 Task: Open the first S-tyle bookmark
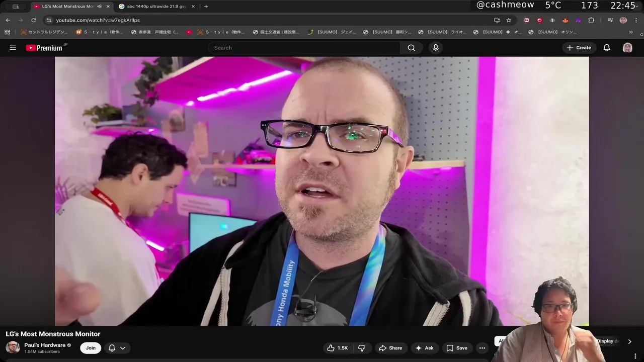click(x=100, y=32)
